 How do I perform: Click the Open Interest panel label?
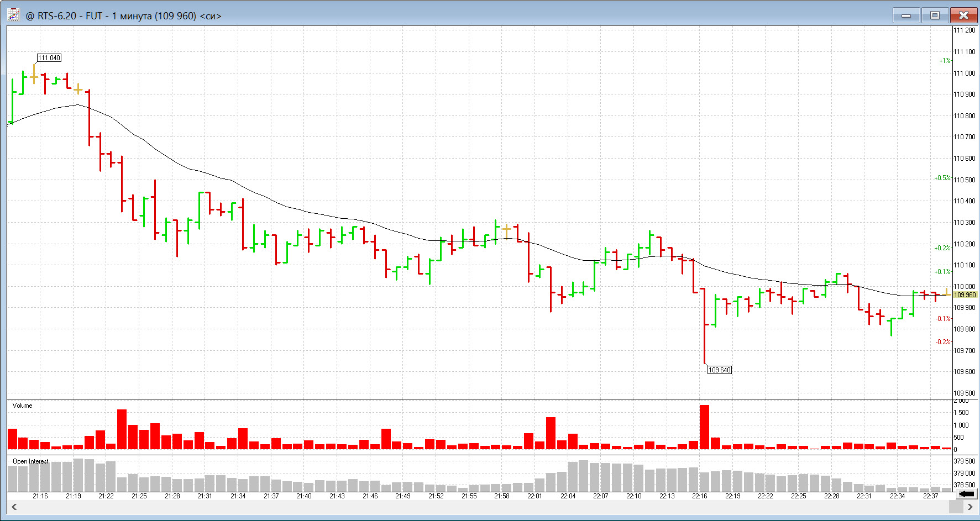(x=30, y=461)
